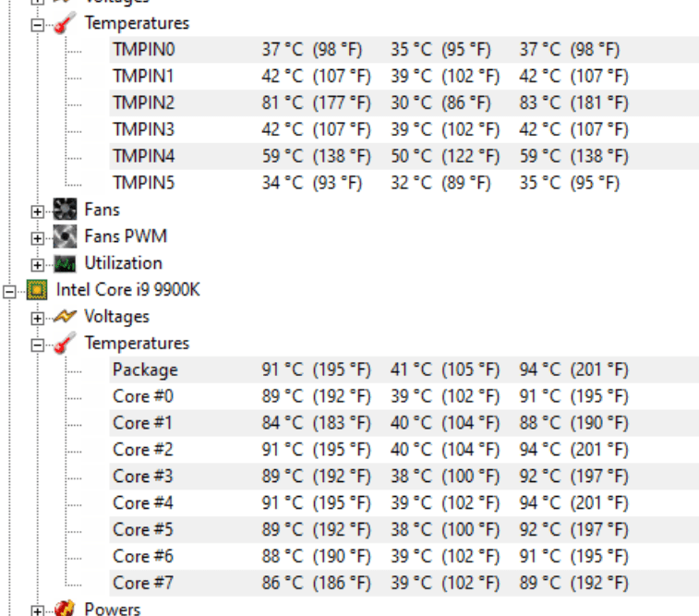Click TMPIN0 min value 35 °C (95 °F)

click(440, 50)
